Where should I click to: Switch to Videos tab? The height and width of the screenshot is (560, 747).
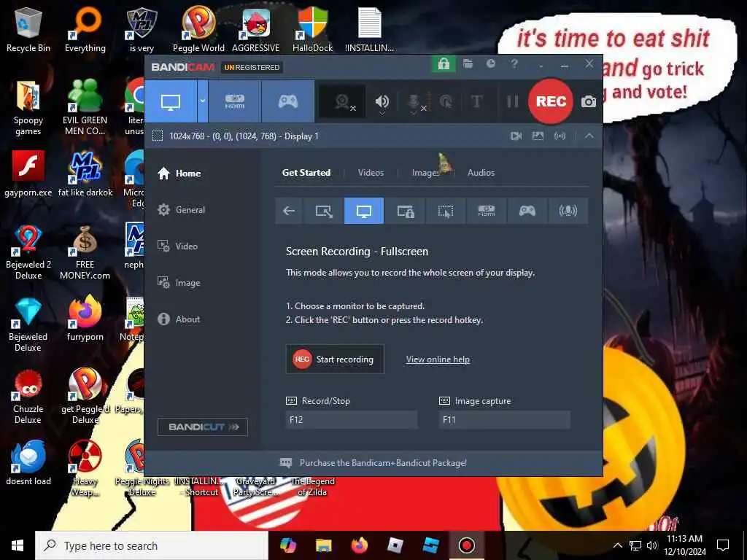tap(371, 173)
